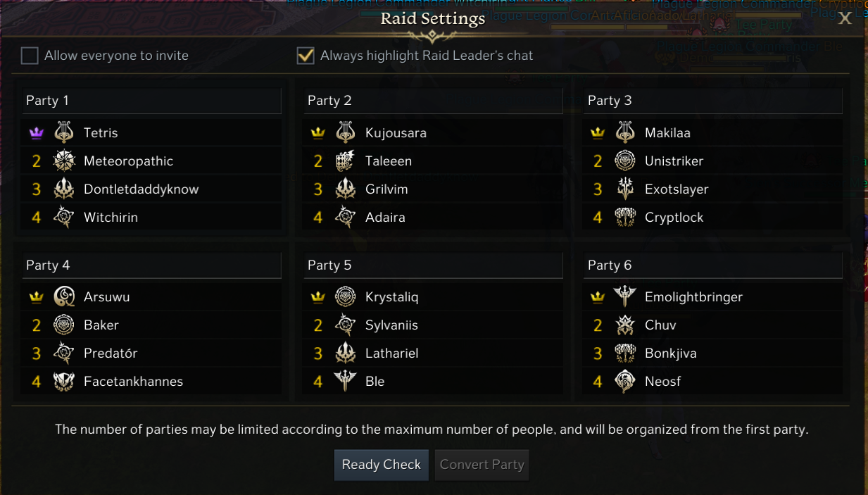This screenshot has height=495, width=868.
Task: Click Meteoropathic's class icon in Party 1
Action: [64, 161]
